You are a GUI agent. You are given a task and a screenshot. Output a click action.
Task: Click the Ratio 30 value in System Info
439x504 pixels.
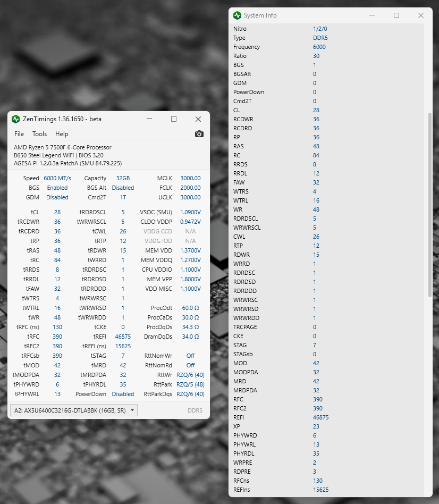[316, 56]
